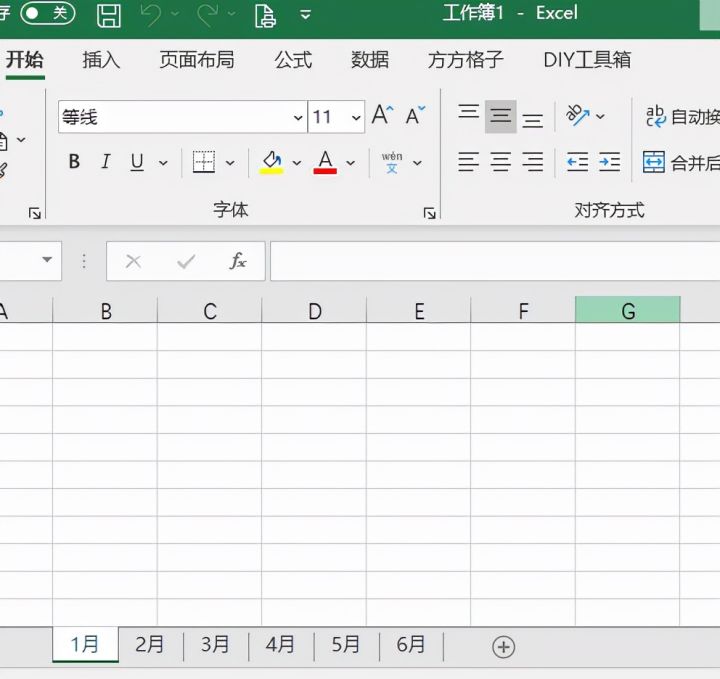This screenshot has width=720, height=679.
Task: Select Middle Align icon
Action: (x=501, y=116)
